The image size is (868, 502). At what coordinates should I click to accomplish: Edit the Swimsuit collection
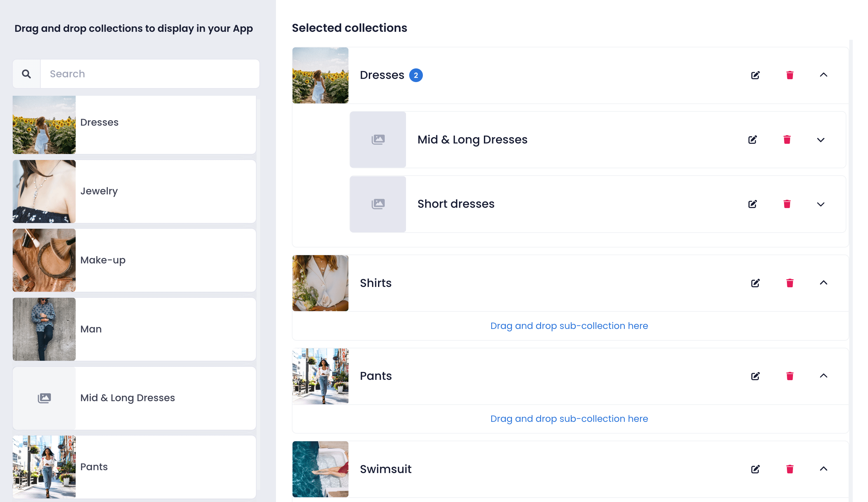click(755, 469)
